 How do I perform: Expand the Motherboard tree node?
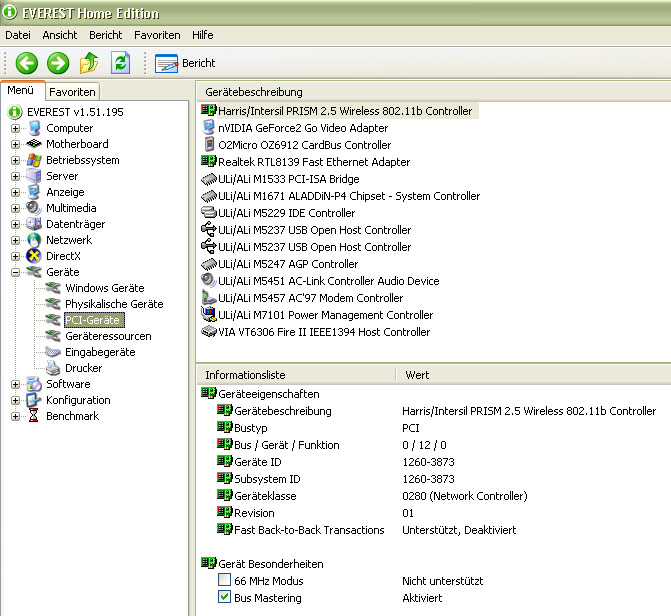(x=15, y=144)
